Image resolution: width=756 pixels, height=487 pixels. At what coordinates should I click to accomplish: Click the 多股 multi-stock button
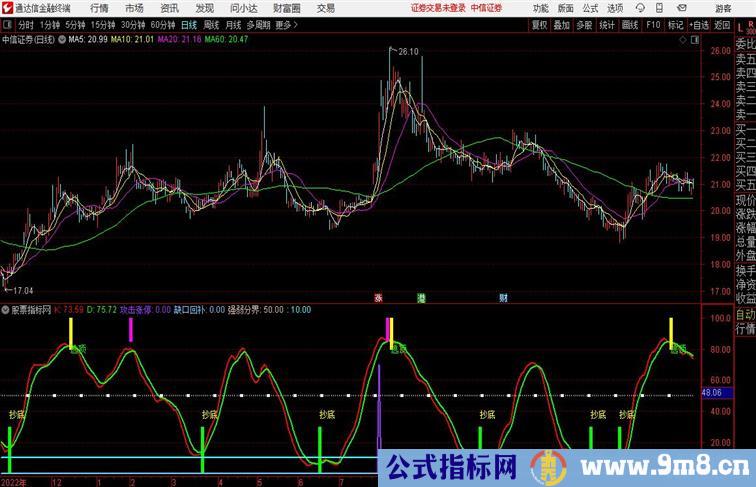pyautogui.click(x=584, y=25)
